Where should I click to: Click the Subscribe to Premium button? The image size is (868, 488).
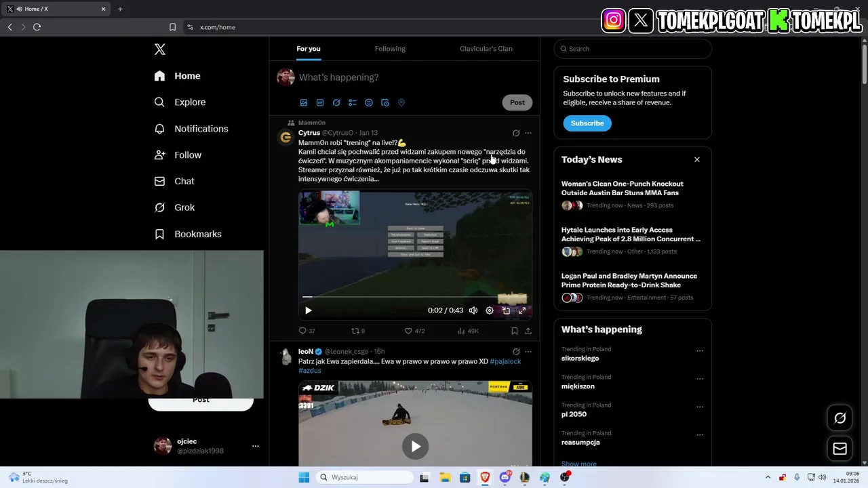(x=587, y=123)
